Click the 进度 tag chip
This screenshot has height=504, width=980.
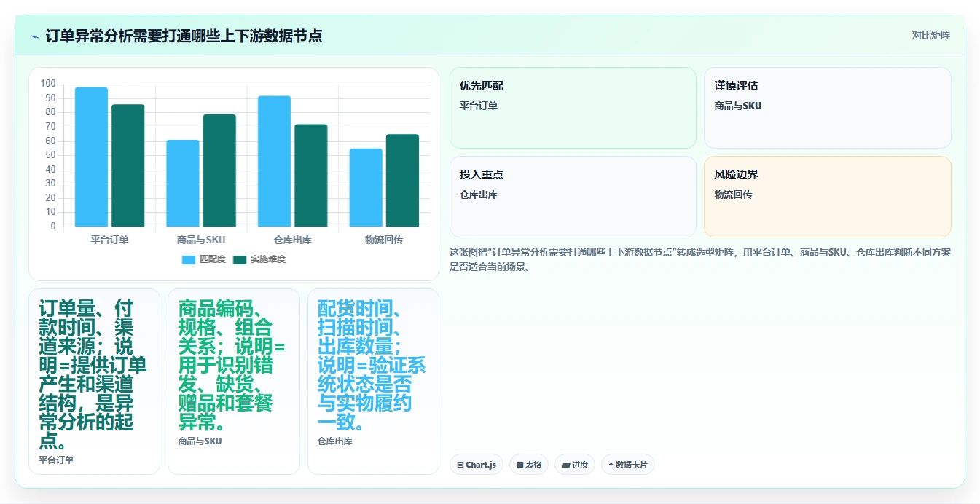pyautogui.click(x=575, y=465)
